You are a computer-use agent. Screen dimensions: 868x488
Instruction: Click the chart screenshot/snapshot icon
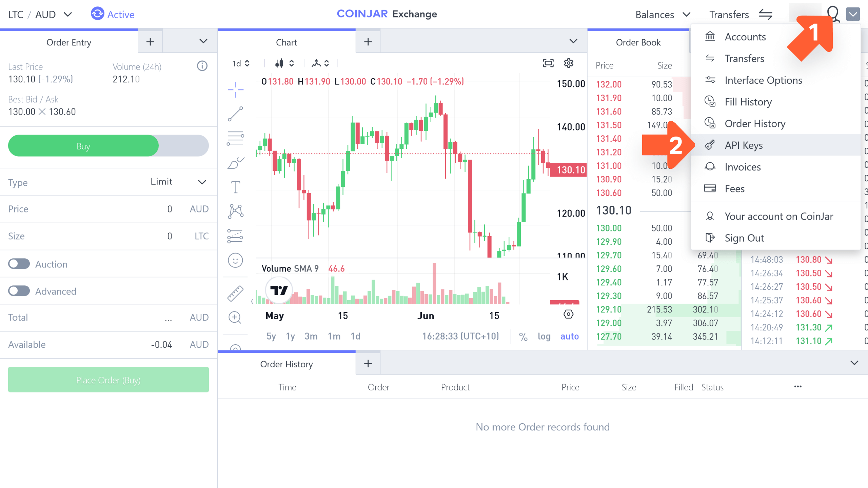coord(548,63)
